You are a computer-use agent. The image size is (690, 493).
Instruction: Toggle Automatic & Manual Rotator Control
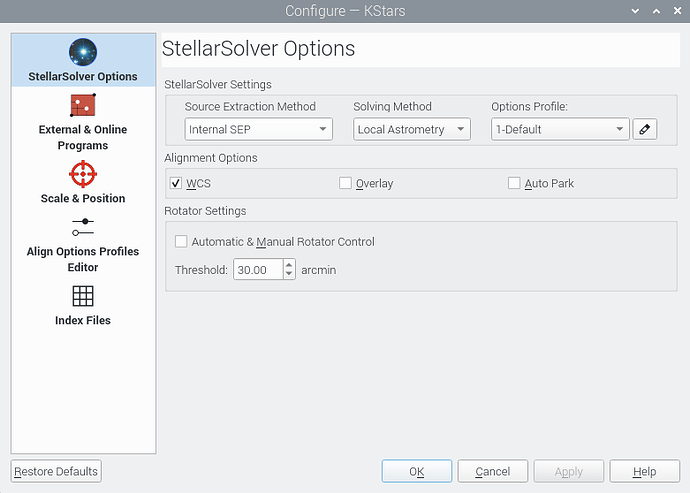click(181, 241)
